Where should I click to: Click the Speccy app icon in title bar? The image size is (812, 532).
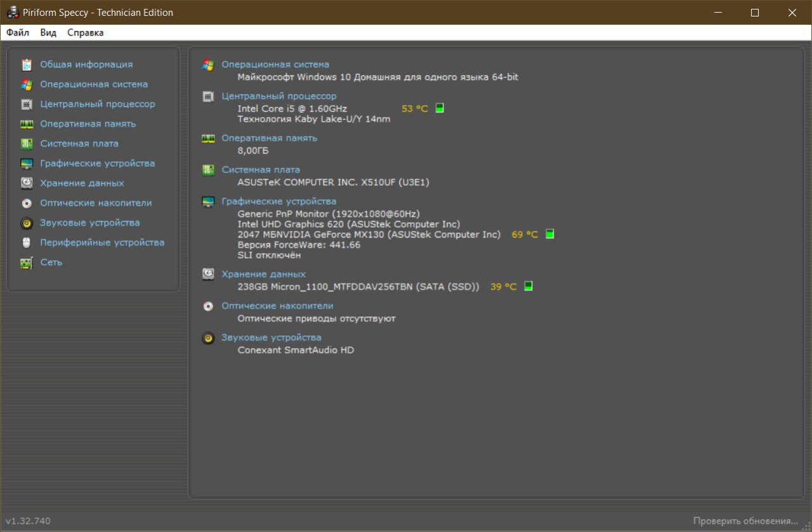(x=13, y=13)
